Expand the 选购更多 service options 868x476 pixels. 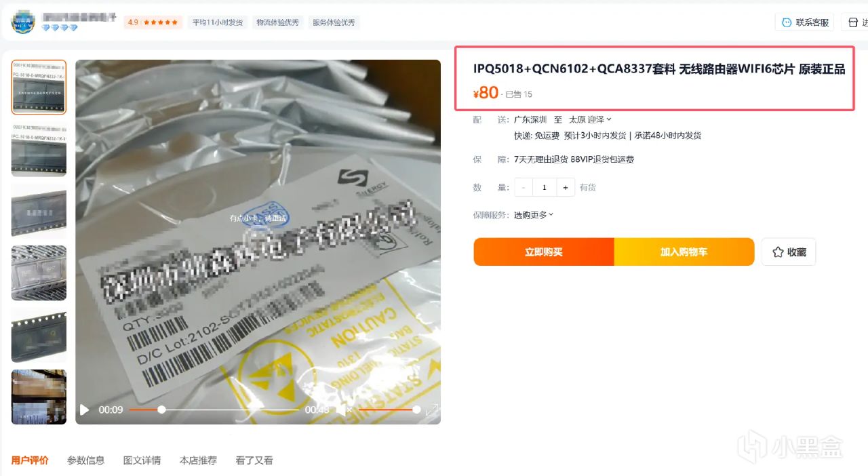[534, 215]
